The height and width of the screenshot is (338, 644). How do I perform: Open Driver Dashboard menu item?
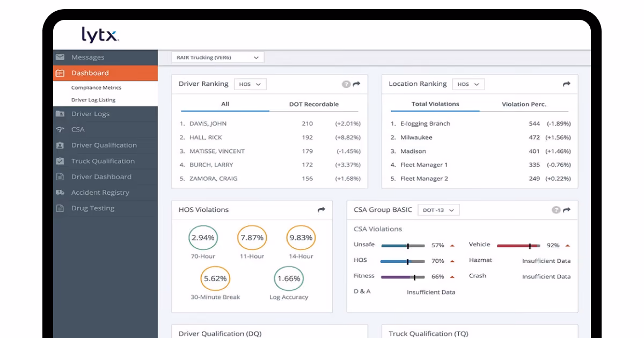(105, 177)
